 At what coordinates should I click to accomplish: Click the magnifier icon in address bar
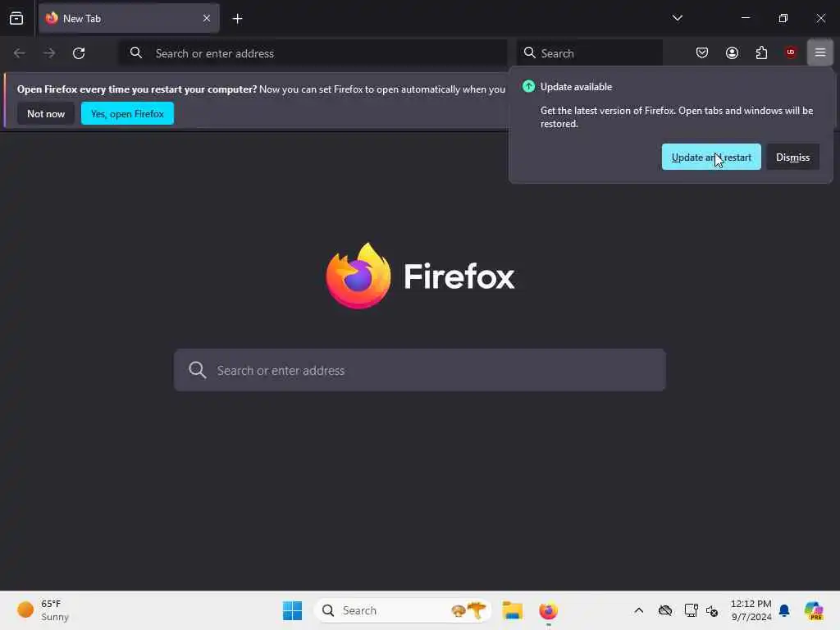point(136,52)
